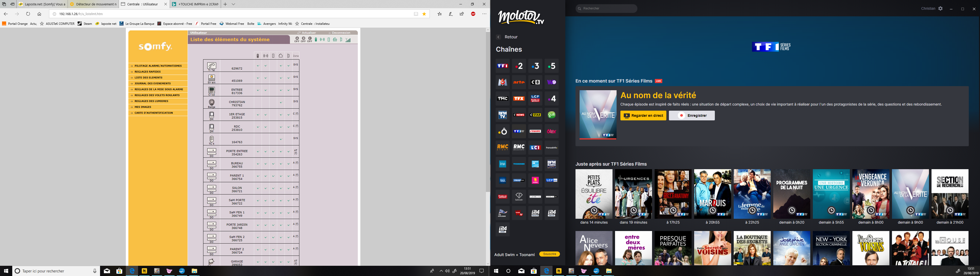Toggle Somfy zone A OFF status indicator

pos(297,39)
